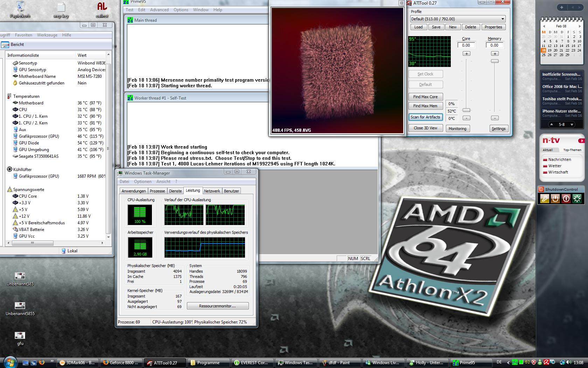Open the oalinst desktop shortcut
The width and height of the screenshot is (588, 368).
tap(102, 9)
